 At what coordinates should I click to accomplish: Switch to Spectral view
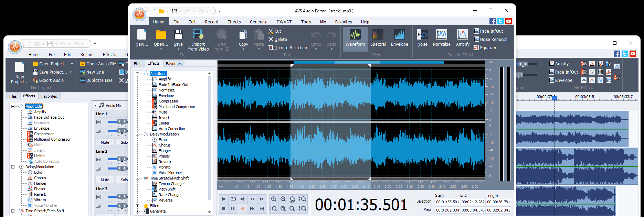pos(378,38)
